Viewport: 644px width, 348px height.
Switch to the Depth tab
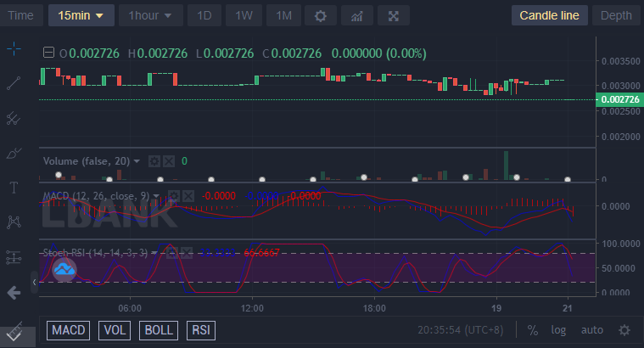click(615, 15)
